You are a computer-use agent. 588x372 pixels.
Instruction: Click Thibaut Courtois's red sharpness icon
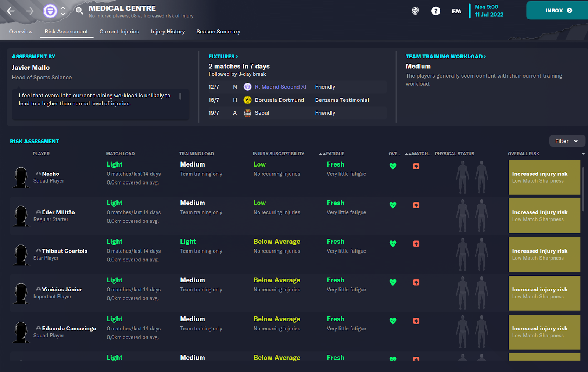click(416, 244)
